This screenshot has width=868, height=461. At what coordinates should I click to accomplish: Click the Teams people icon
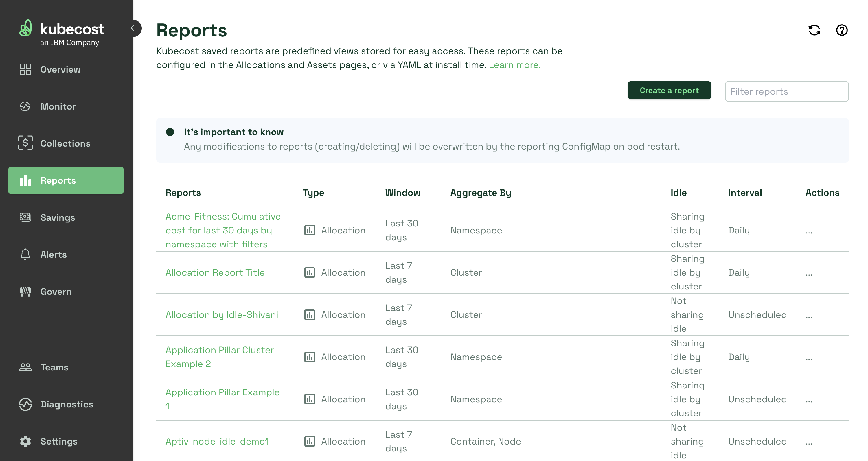pos(25,367)
